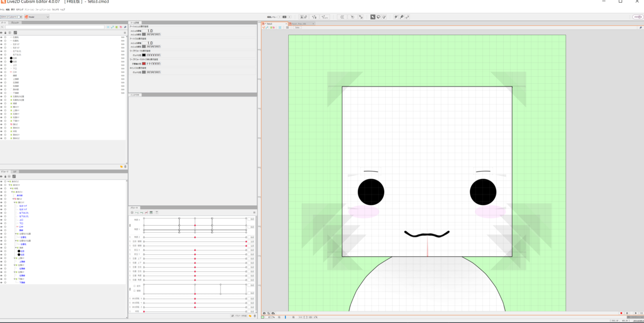
Task: Toggle visibility of 身体線 in Parts panel
Action: [2, 89]
